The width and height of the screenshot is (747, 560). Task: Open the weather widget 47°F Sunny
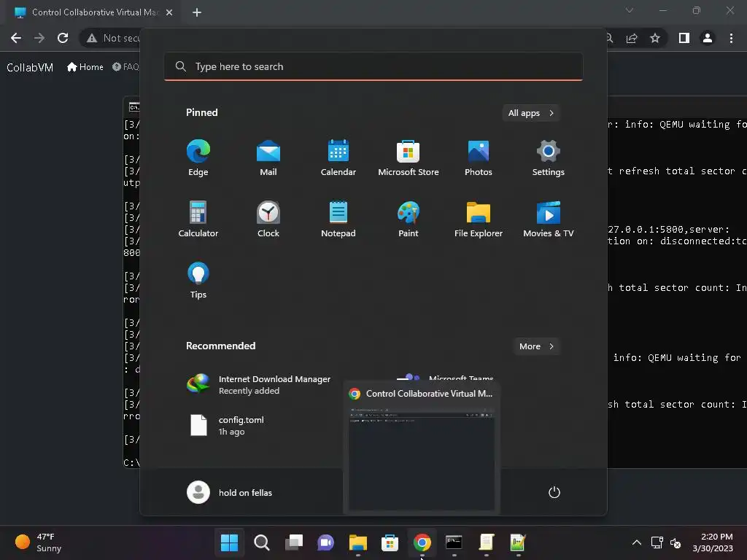point(38,542)
